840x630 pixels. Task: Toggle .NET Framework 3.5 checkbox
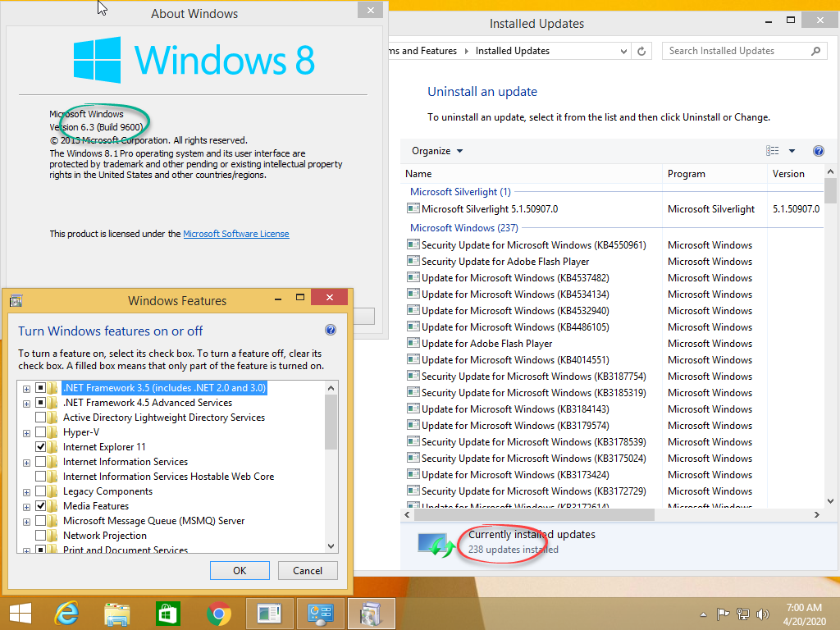[x=40, y=387]
